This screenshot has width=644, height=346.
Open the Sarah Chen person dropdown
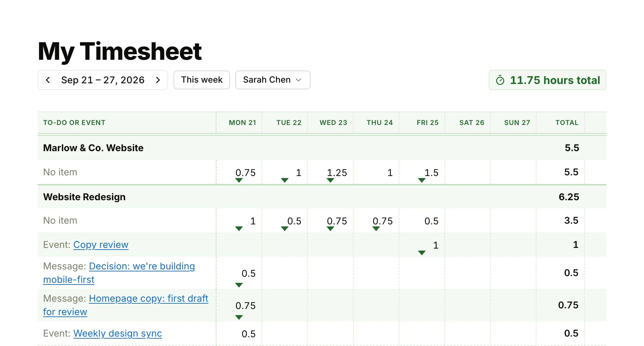coord(273,80)
